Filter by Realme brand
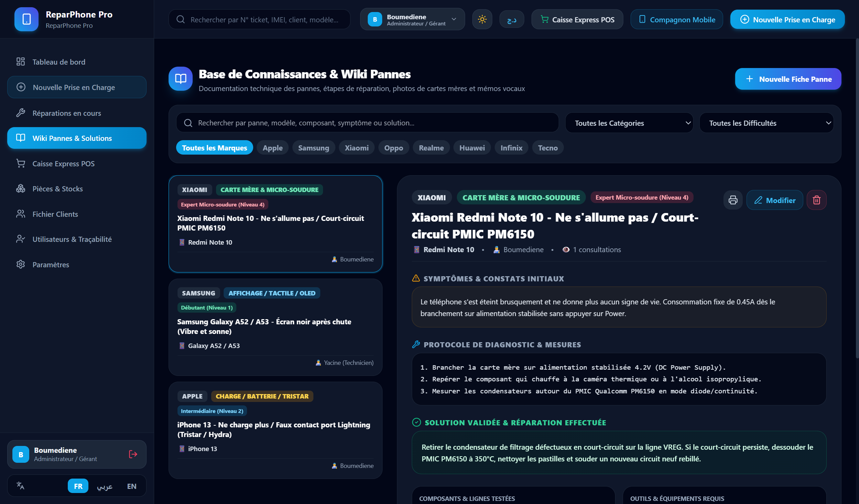859x504 pixels. [431, 148]
